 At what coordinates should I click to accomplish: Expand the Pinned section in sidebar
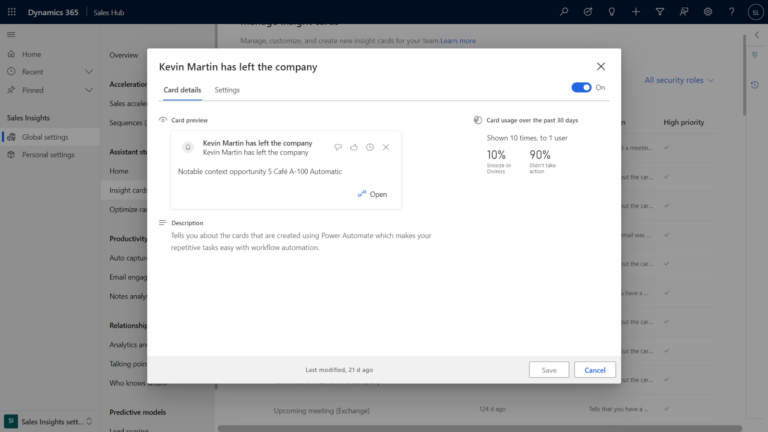click(x=89, y=89)
